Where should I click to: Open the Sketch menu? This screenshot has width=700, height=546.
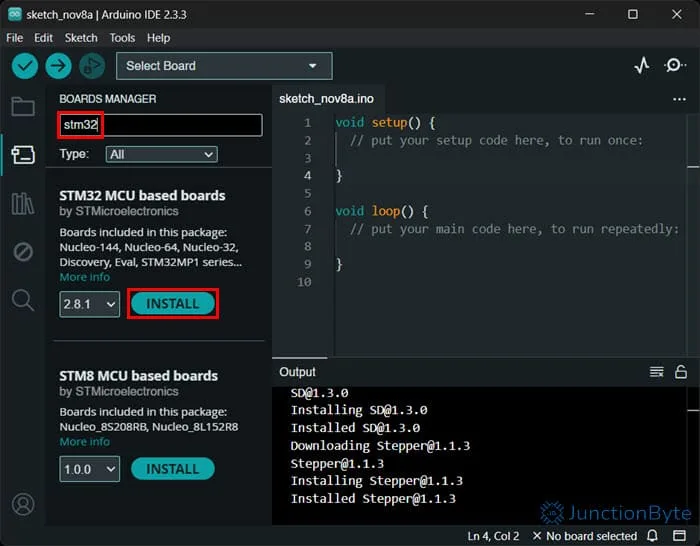81,38
